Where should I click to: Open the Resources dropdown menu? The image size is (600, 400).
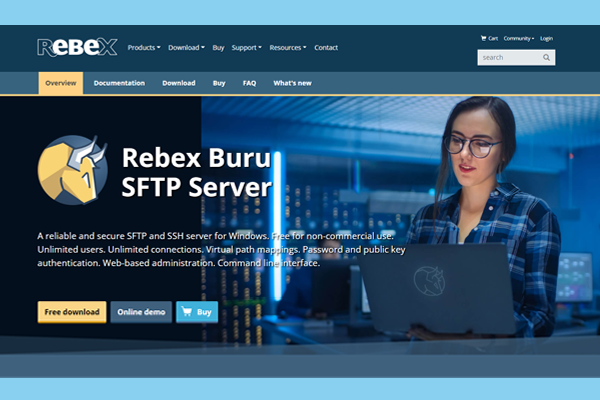pyautogui.click(x=288, y=47)
